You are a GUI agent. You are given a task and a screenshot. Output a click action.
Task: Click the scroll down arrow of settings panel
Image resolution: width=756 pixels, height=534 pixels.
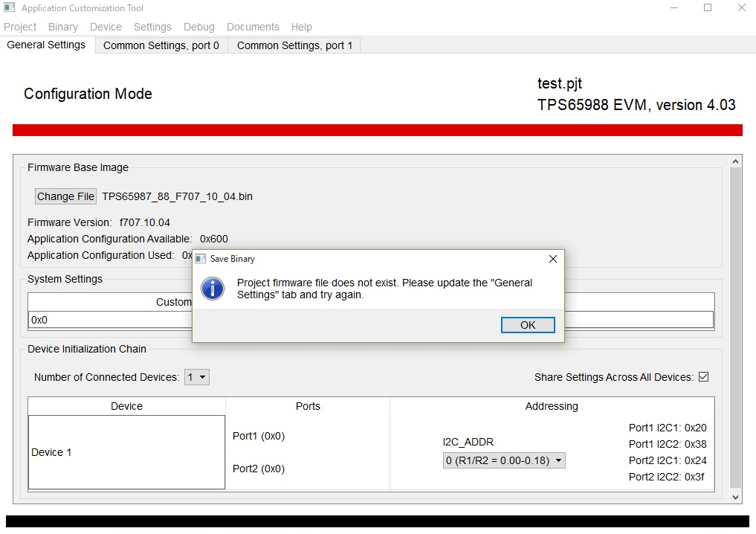click(735, 498)
